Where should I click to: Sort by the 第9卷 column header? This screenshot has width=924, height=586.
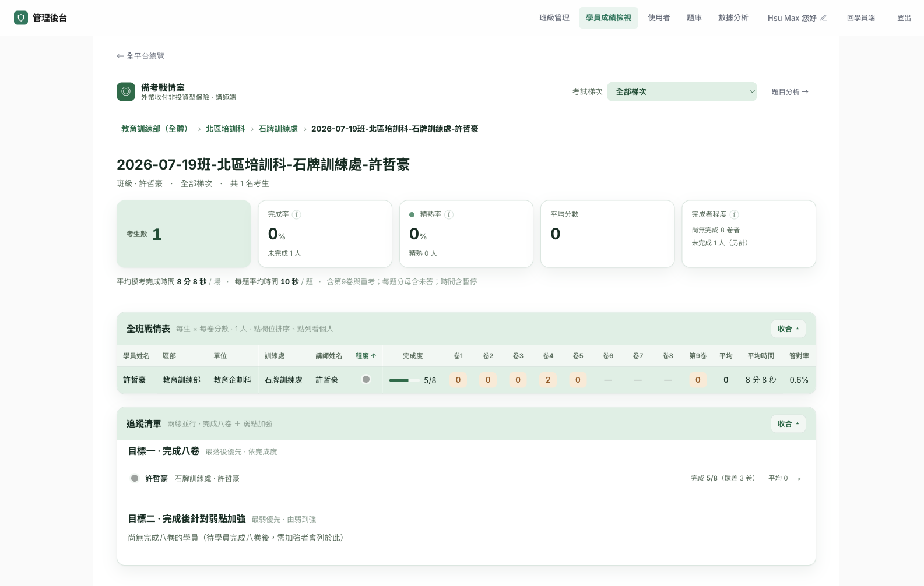point(698,355)
